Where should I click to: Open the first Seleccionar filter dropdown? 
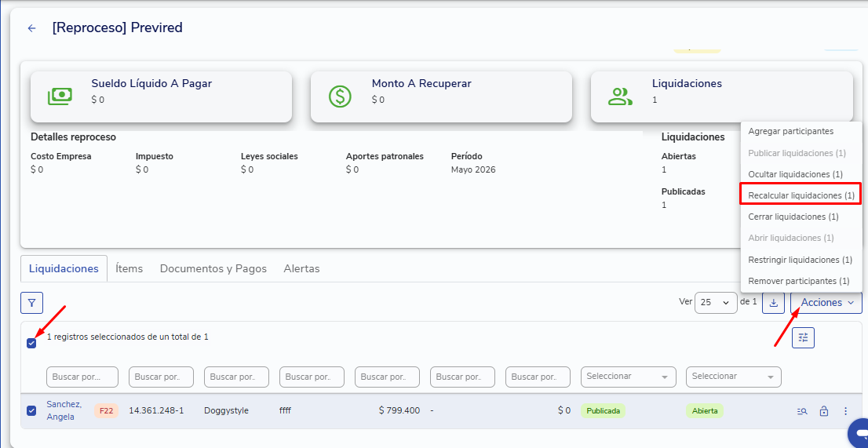pos(628,377)
